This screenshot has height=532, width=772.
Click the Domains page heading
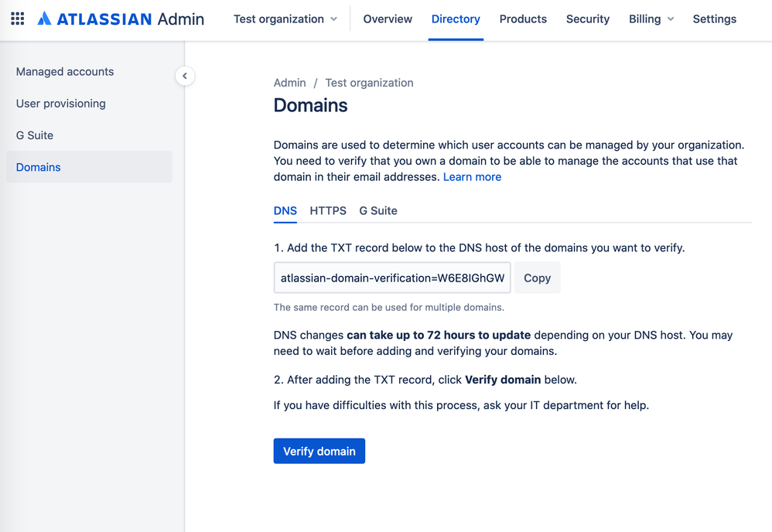[311, 105]
